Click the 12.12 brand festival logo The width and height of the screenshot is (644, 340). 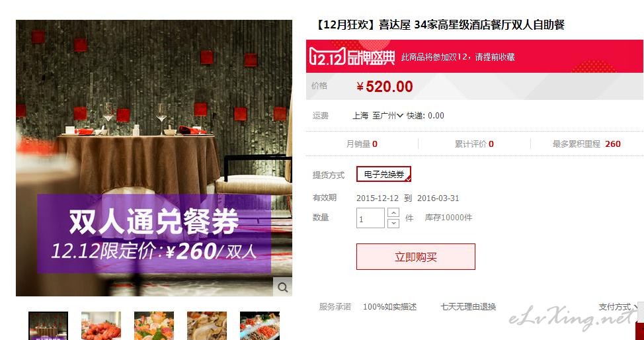(x=352, y=56)
